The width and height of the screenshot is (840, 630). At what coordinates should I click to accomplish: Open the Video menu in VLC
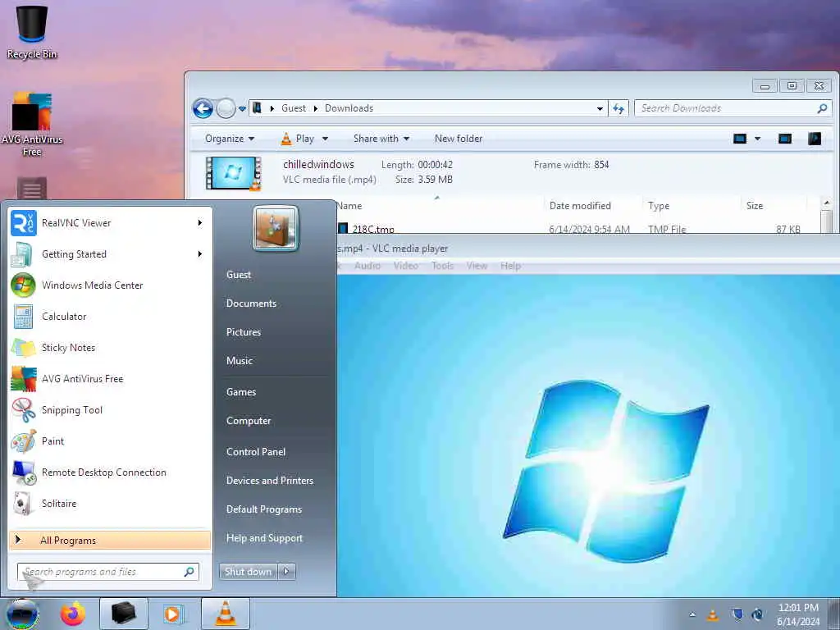pos(405,266)
